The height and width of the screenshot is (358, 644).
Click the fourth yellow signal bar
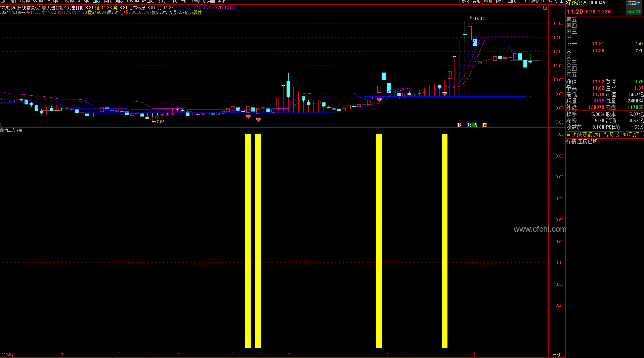pyautogui.click(x=445, y=241)
